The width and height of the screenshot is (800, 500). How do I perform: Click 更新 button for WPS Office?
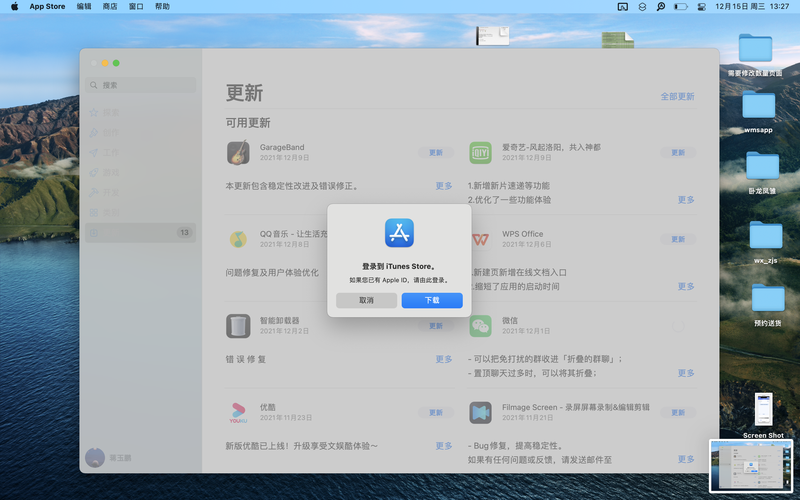coord(678,239)
